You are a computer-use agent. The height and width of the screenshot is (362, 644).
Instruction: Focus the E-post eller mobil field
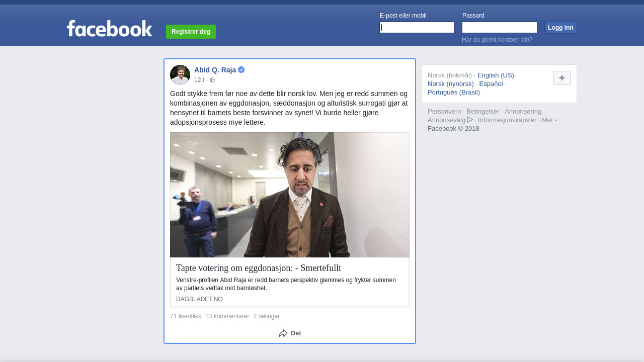pos(417,27)
